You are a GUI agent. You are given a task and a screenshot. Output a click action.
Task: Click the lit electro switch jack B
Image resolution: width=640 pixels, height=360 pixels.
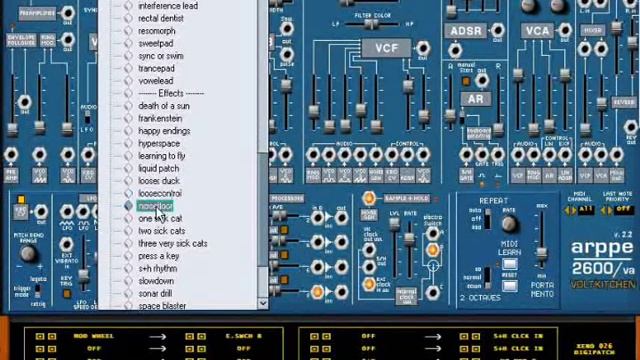click(x=433, y=250)
